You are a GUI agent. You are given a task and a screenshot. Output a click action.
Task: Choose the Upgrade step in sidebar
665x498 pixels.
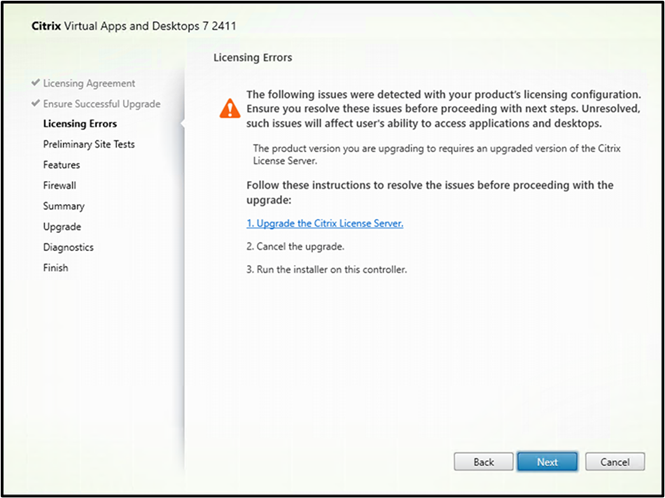(62, 227)
